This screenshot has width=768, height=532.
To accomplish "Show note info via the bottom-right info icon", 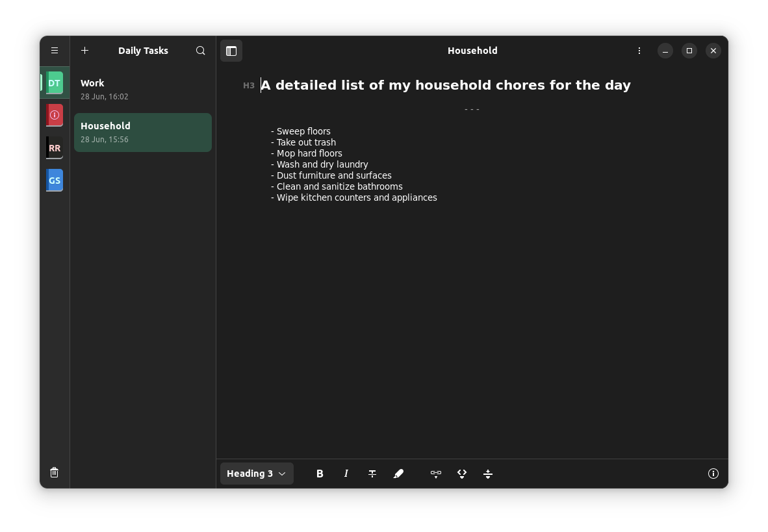I will click(x=713, y=474).
